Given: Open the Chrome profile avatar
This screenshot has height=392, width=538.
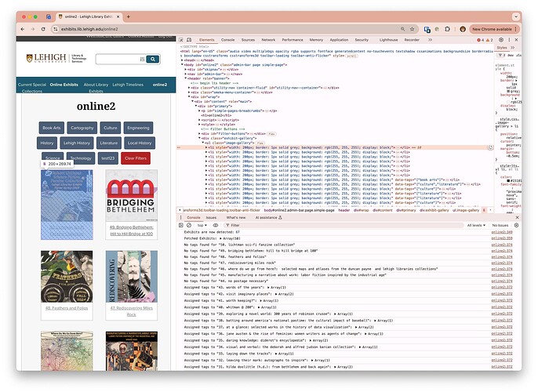Looking at the screenshot, I should coord(463,29).
